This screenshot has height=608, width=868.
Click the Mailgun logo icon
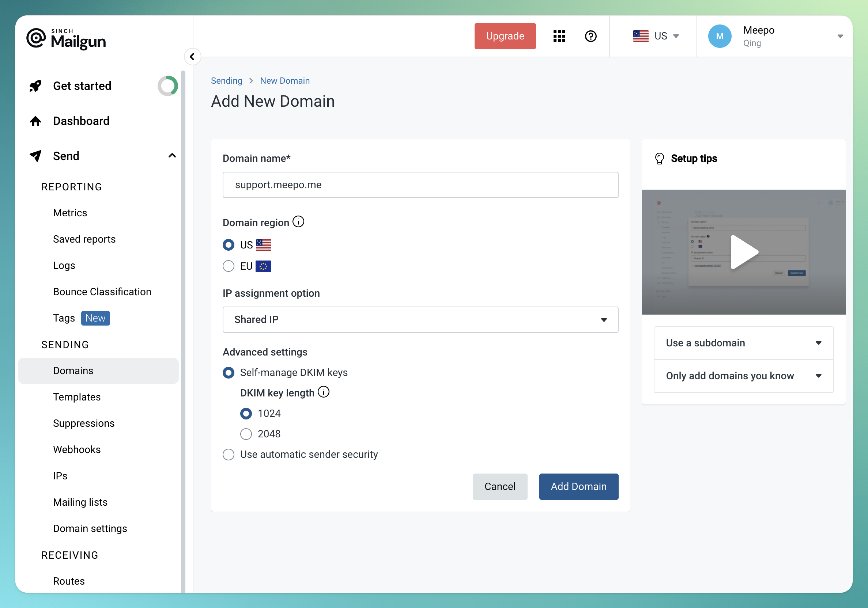pos(36,38)
